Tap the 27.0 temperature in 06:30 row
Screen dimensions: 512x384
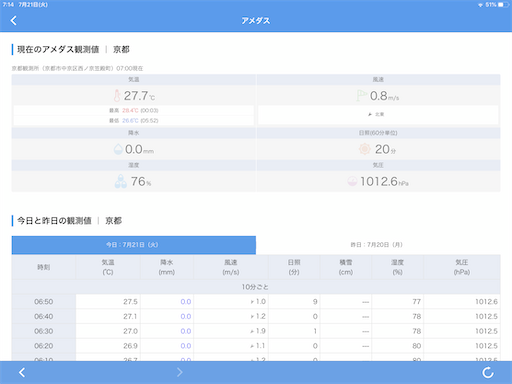point(130,331)
